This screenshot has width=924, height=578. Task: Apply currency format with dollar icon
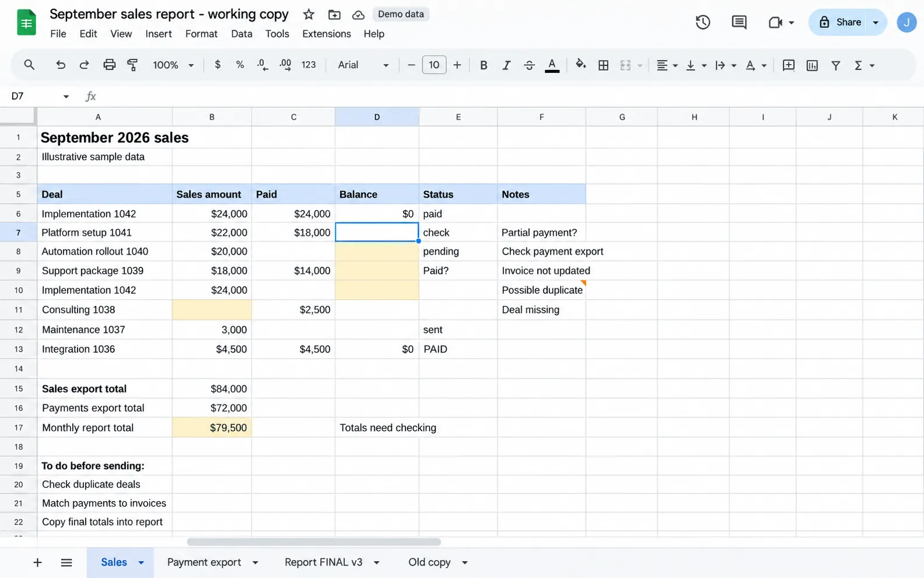coord(217,65)
